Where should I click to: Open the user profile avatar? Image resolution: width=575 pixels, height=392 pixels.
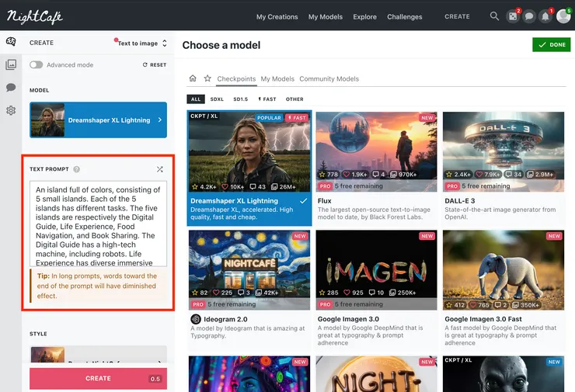point(563,16)
